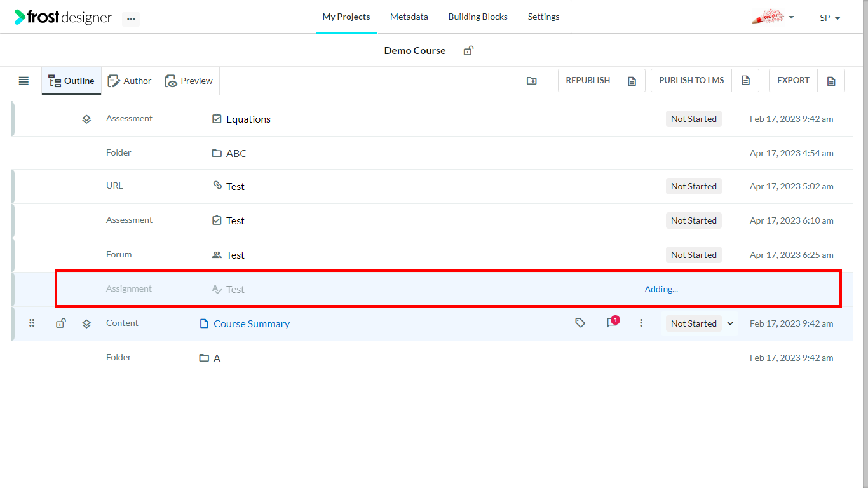
Task: Click Not Started status in Forum row
Action: (694, 255)
